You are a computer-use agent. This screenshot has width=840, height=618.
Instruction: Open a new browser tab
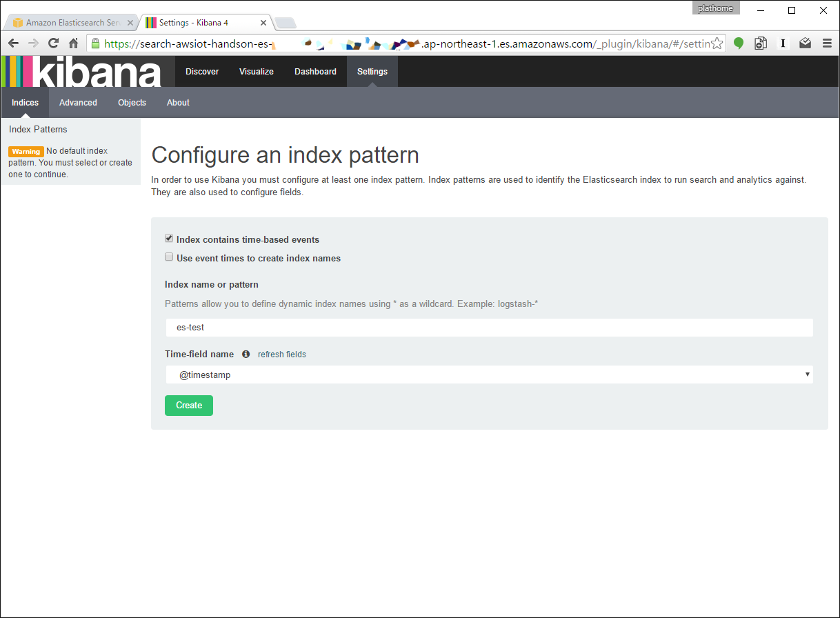pyautogui.click(x=285, y=23)
